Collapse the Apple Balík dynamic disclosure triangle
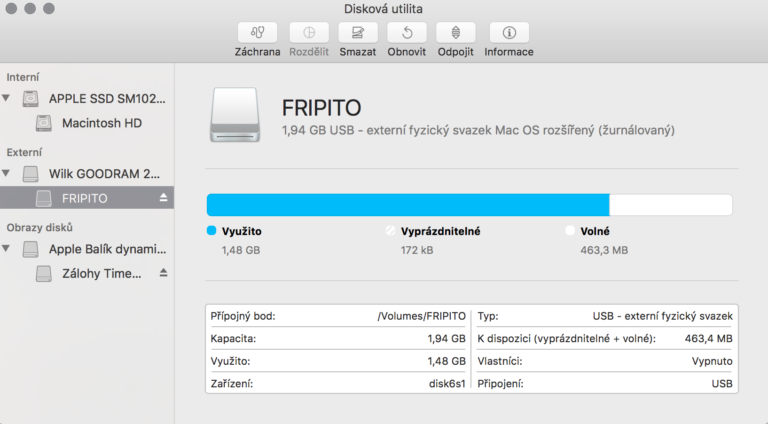 pyautogui.click(x=8, y=248)
